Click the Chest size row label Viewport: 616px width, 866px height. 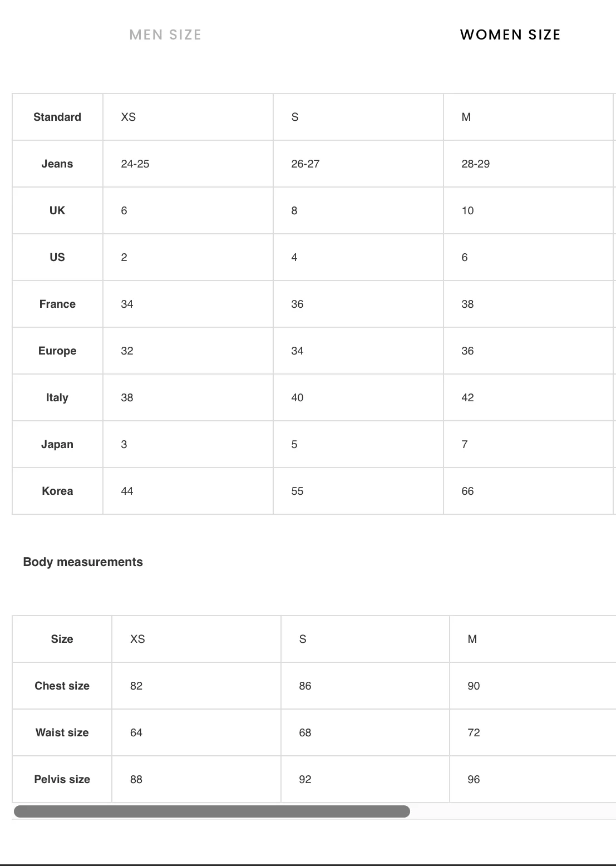click(62, 686)
